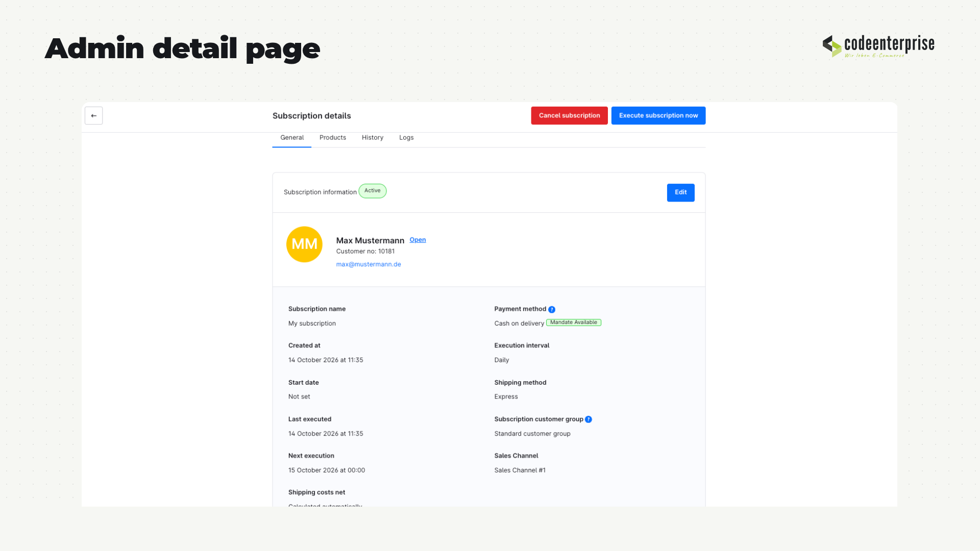Image resolution: width=980 pixels, height=551 pixels.
Task: Open the Subscription customer group help icon
Action: (589, 419)
